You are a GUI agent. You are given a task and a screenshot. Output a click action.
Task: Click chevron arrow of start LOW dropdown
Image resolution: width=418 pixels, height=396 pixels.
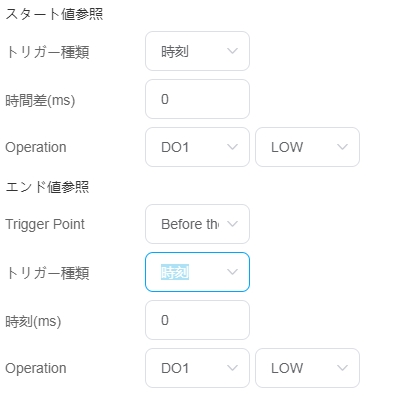point(342,147)
